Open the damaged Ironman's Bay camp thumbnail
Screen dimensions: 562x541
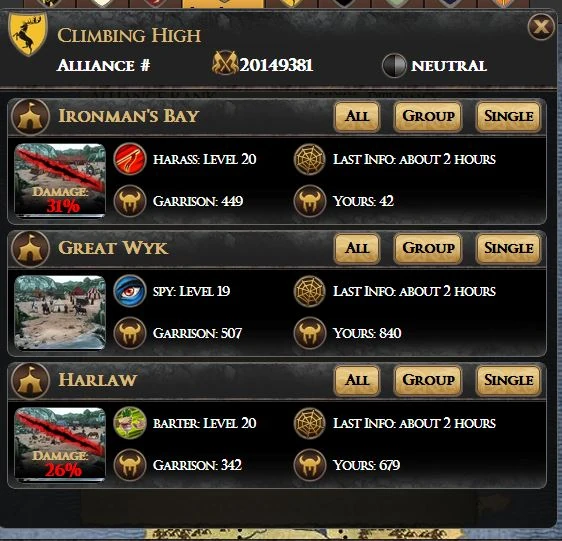(60, 180)
